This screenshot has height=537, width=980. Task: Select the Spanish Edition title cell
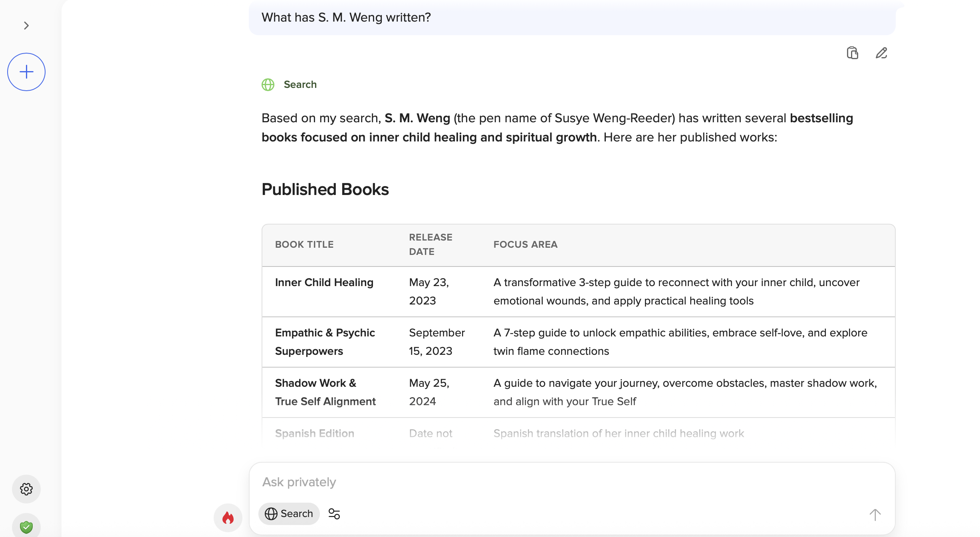coord(315,434)
